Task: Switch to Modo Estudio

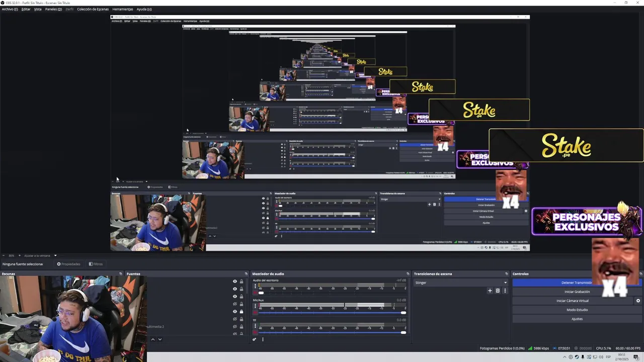Action: pyautogui.click(x=577, y=310)
